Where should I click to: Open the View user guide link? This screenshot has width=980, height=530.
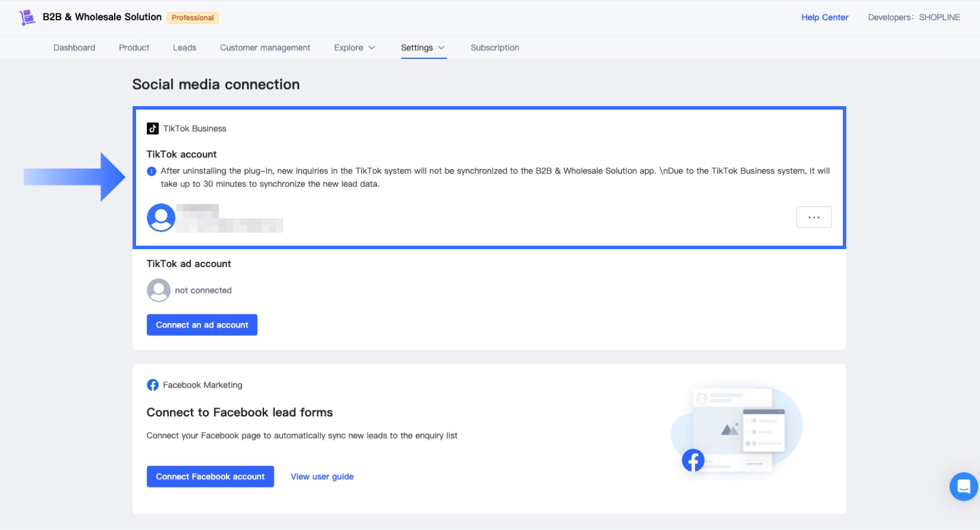pos(322,477)
